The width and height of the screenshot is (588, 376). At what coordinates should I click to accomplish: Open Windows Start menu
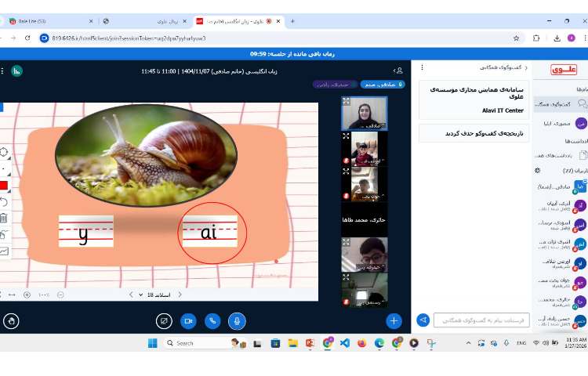[152, 343]
